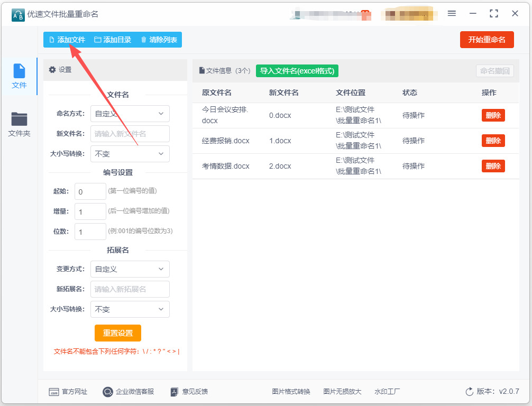This screenshot has width=532, height=406.
Task: Open 图片格式转换 link in footer
Action: (291, 392)
